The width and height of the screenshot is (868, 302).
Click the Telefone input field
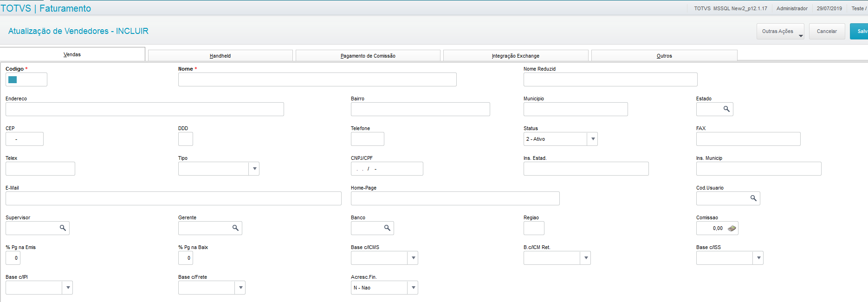368,139
